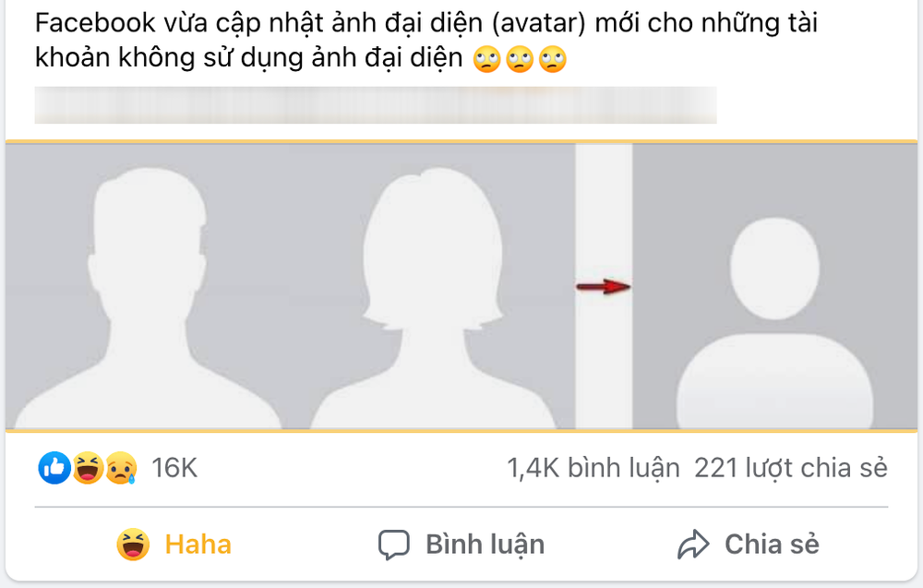Click the Haha emoji on reaction button
Image resolution: width=923 pixels, height=588 pixels.
pos(133,544)
